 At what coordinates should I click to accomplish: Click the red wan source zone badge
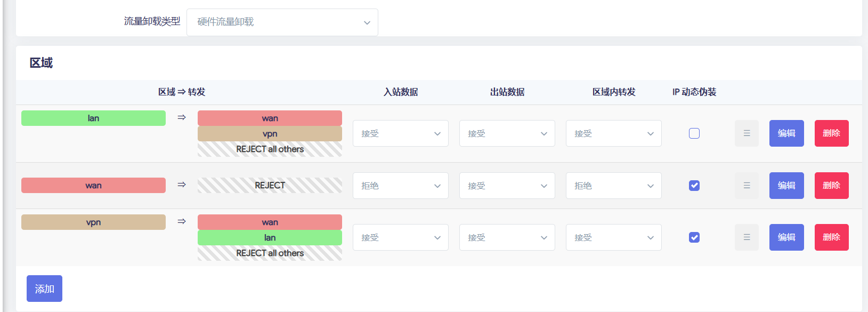coord(93,186)
